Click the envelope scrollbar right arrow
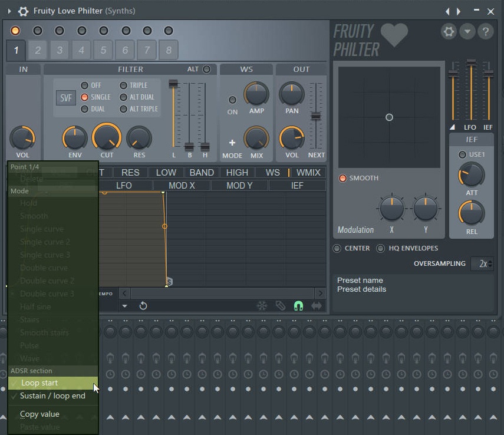This screenshot has height=435, width=504. pyautogui.click(x=320, y=292)
